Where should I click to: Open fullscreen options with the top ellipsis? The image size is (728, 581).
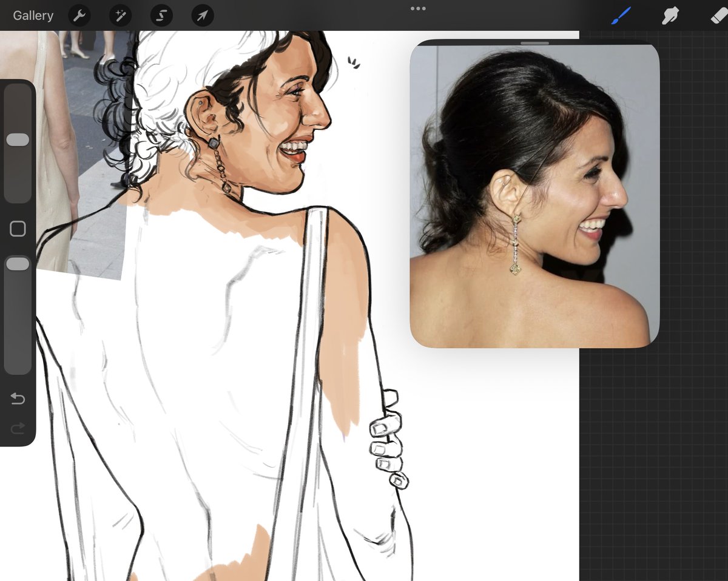(x=418, y=8)
